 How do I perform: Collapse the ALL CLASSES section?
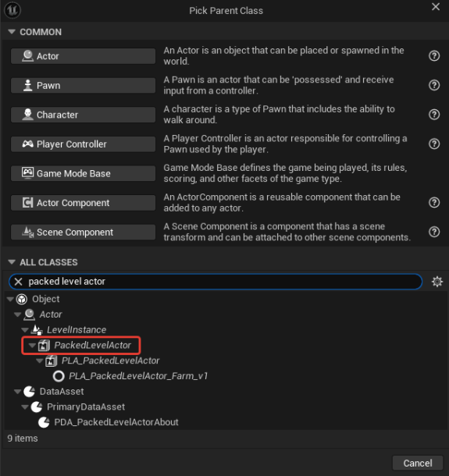coord(12,262)
